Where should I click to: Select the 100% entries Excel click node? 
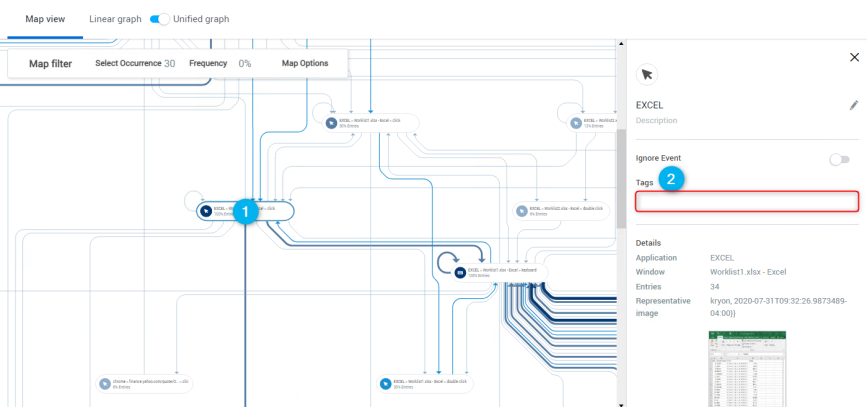(x=245, y=211)
